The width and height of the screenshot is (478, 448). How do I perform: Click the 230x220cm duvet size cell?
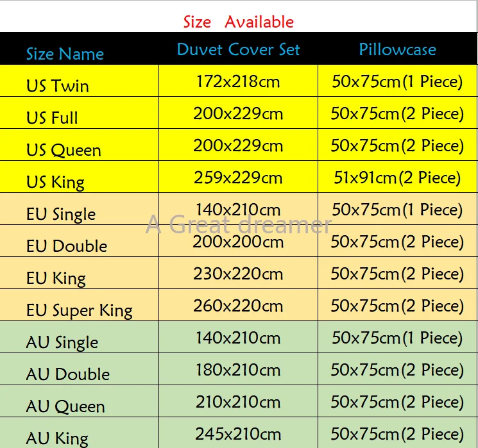[x=238, y=274]
